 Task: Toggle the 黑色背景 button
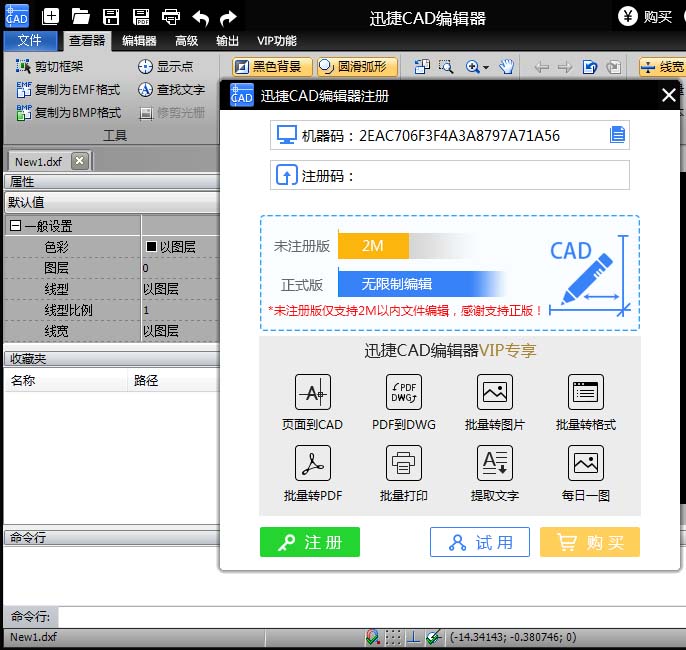pos(272,66)
